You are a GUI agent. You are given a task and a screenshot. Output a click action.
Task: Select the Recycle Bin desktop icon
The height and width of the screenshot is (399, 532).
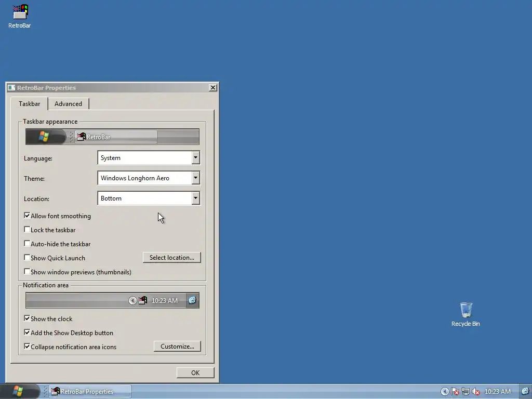click(x=465, y=314)
